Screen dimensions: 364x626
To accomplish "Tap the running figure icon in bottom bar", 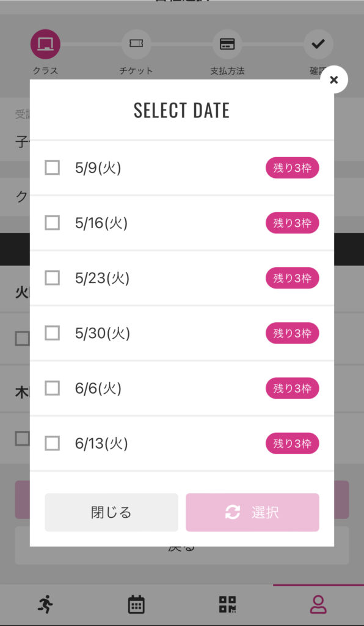I will (x=45, y=604).
